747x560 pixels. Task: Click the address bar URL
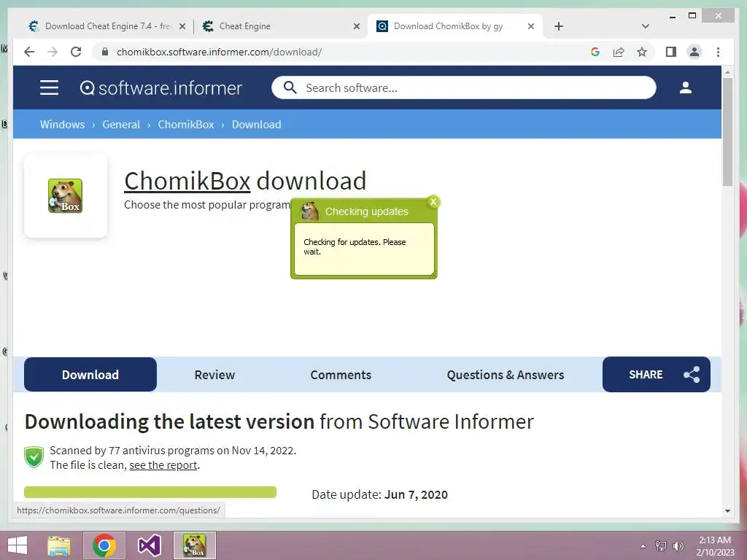click(x=219, y=52)
